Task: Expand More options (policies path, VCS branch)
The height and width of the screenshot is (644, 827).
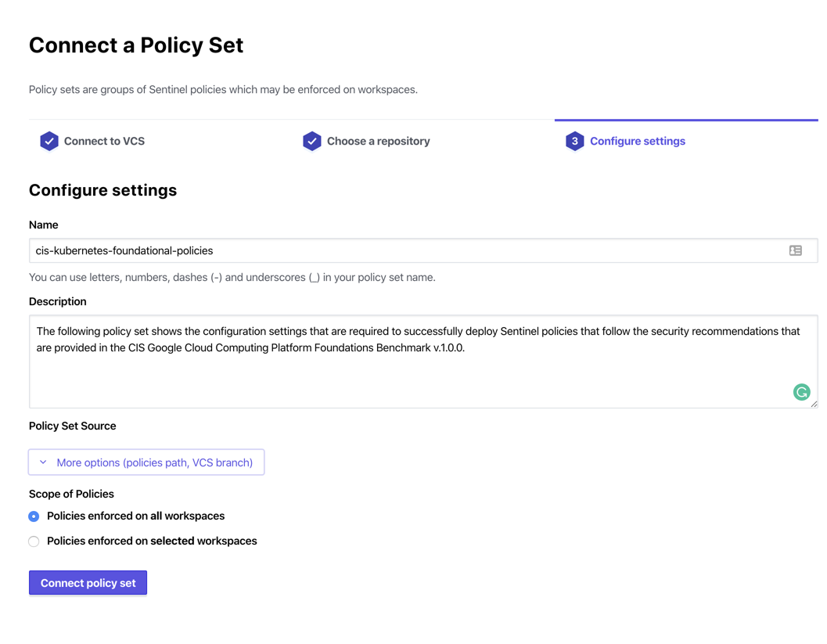Action: (x=146, y=462)
